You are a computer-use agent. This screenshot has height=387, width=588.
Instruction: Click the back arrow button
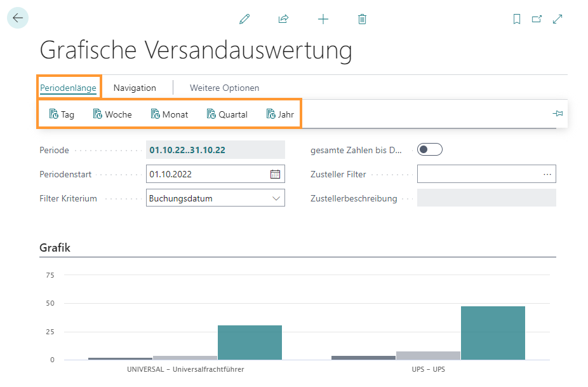(x=17, y=18)
